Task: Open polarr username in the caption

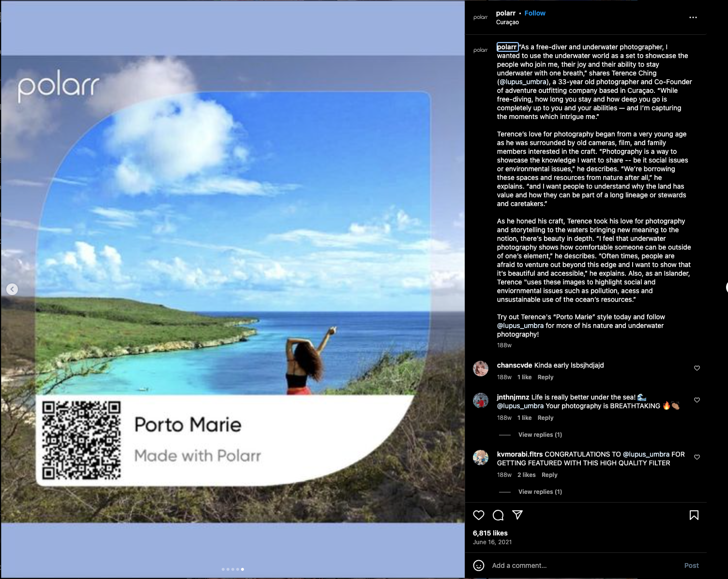Action: (x=507, y=47)
